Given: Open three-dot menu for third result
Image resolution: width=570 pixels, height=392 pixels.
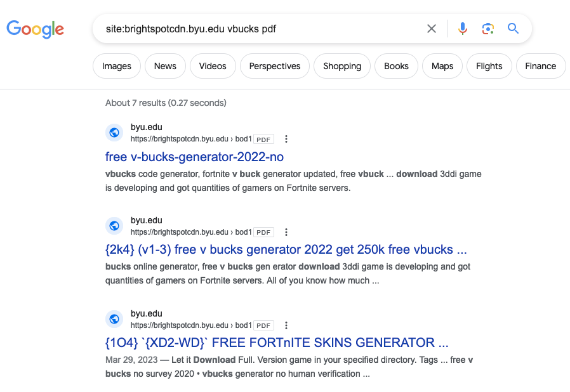Looking at the screenshot, I should click(286, 325).
